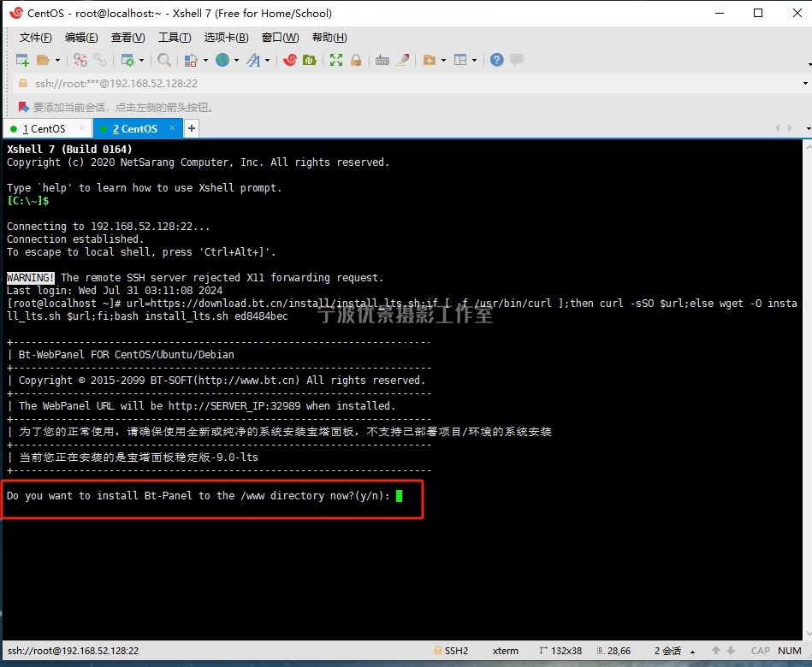
Task: Click the New Session icon in toolbar
Action: point(22,60)
